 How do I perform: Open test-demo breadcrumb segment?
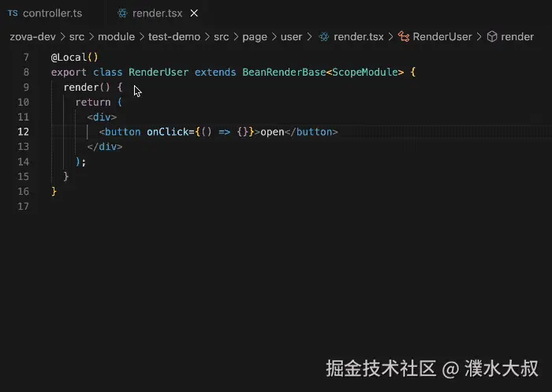pyautogui.click(x=174, y=36)
